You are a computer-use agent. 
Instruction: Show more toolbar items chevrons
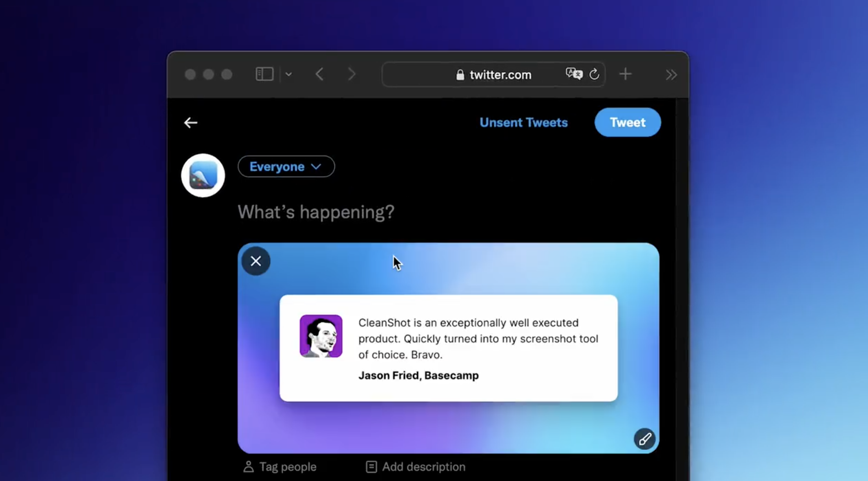pyautogui.click(x=671, y=75)
